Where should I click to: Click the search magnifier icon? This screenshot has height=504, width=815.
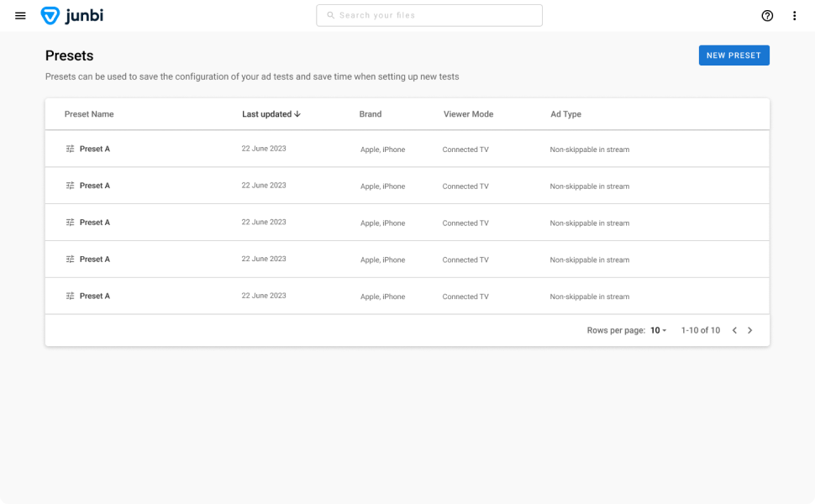[x=330, y=15]
